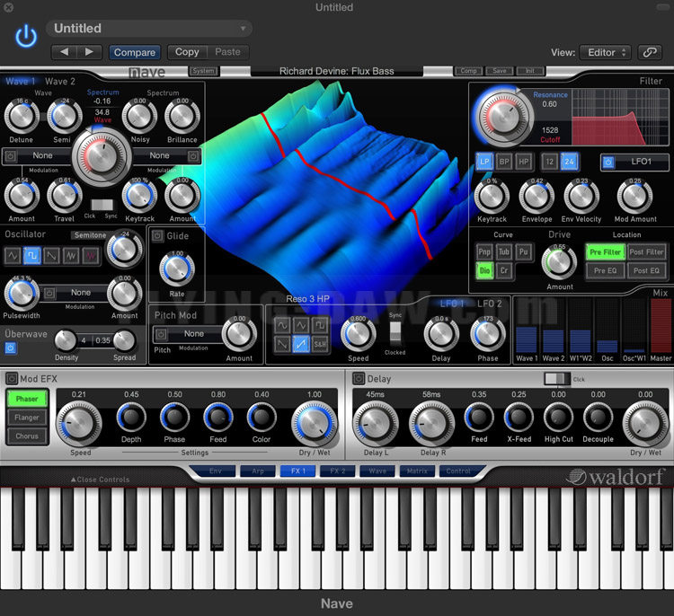Click the link chain icon button
The image size is (674, 616).
650,52
